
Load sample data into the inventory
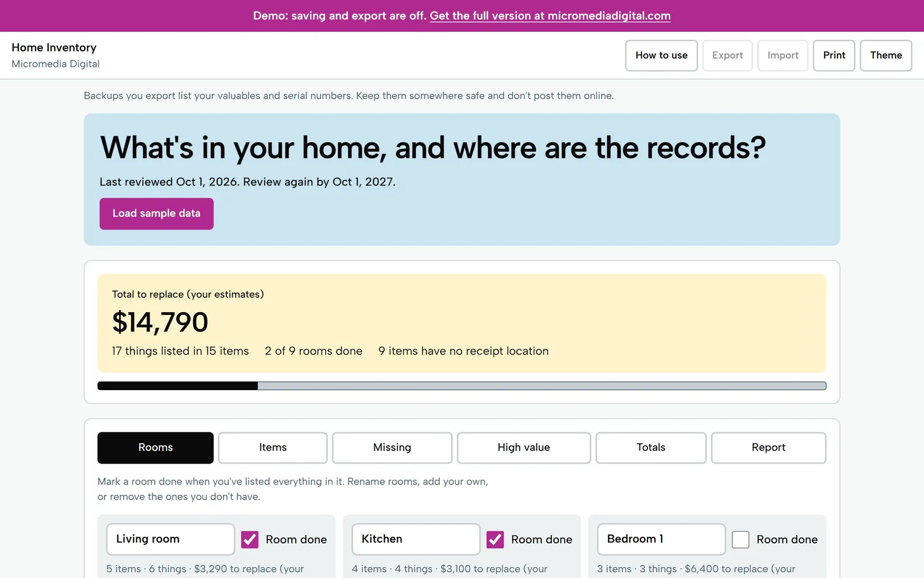pos(157,214)
